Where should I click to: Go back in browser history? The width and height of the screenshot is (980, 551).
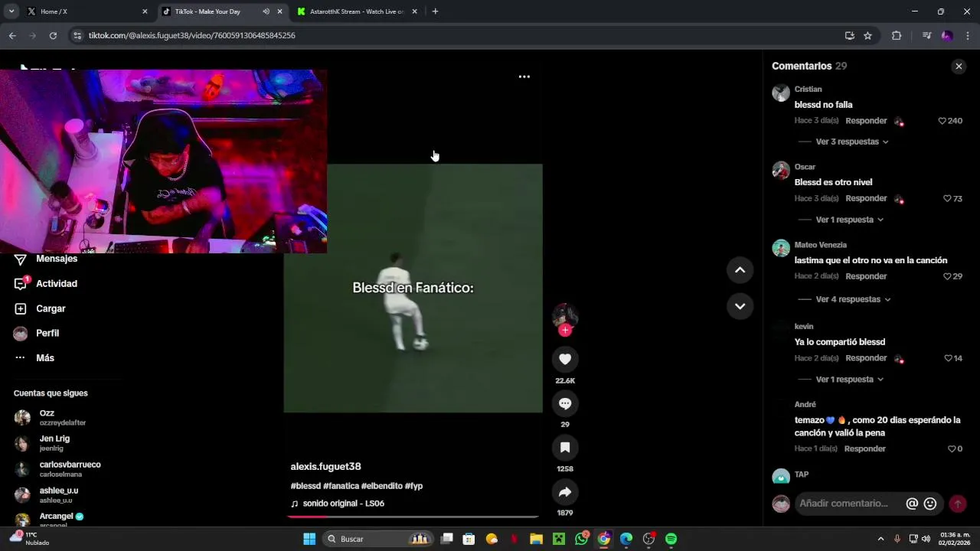pyautogui.click(x=12, y=35)
